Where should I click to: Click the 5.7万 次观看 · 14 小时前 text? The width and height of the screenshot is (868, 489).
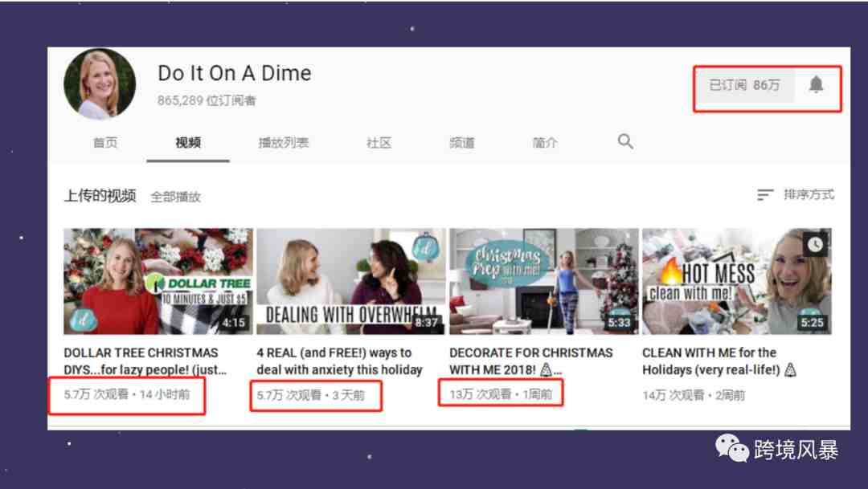(127, 394)
